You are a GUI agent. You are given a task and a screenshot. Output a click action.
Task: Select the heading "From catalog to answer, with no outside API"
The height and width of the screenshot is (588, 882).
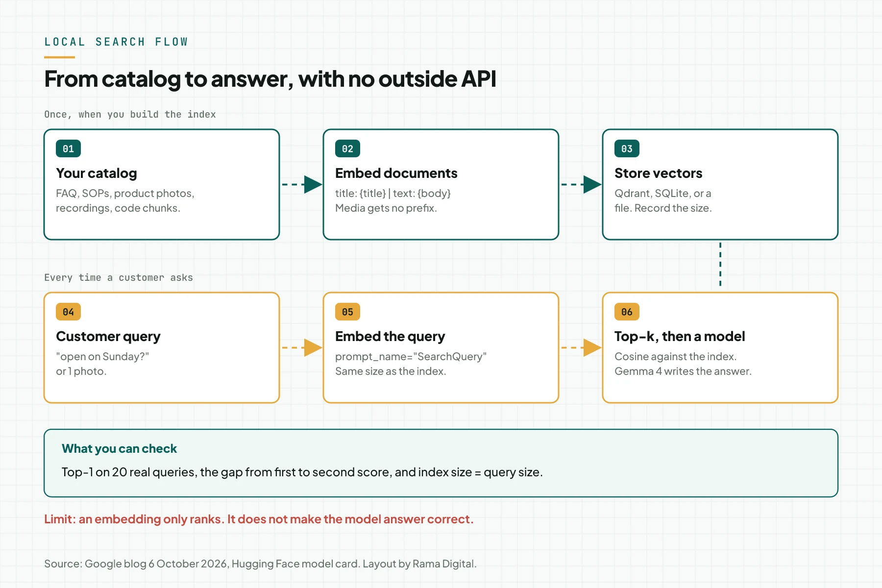coord(270,79)
